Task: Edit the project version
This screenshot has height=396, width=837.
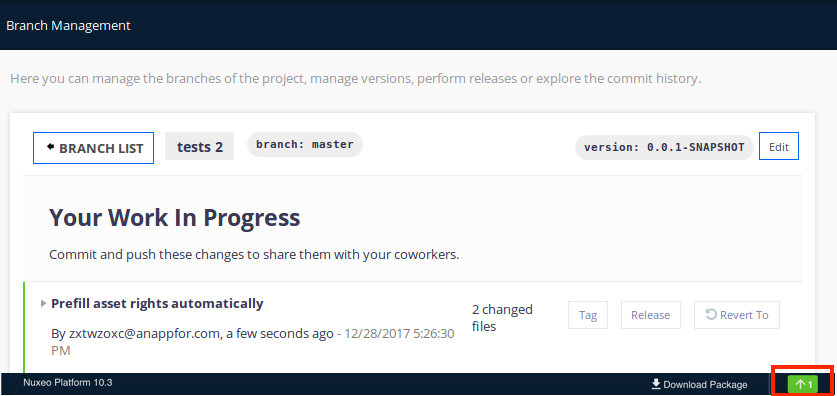Action: click(x=779, y=146)
